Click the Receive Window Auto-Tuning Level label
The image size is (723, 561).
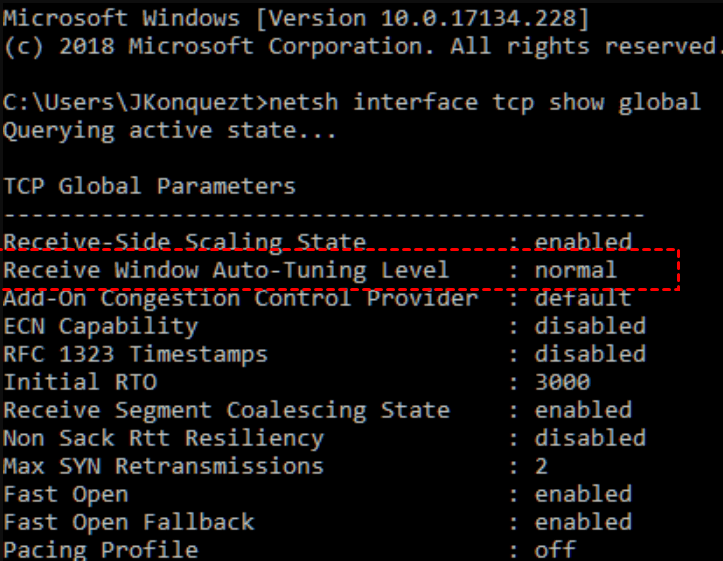click(x=227, y=270)
